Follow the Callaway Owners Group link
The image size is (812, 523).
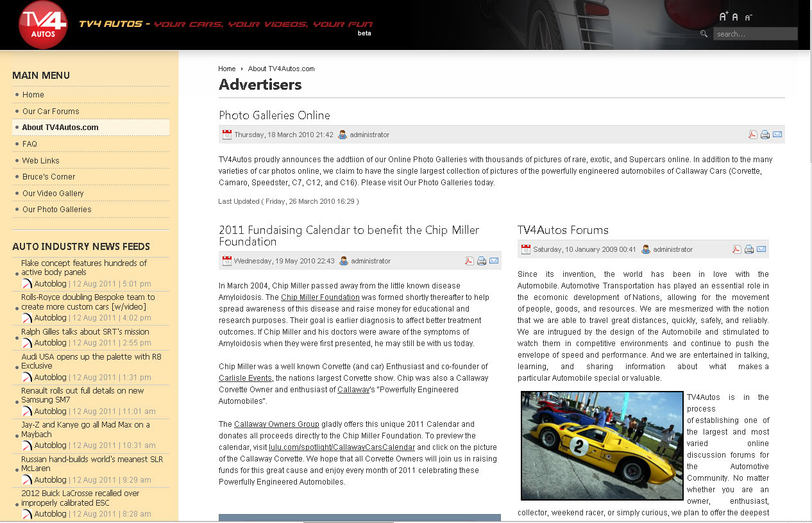pos(276,424)
